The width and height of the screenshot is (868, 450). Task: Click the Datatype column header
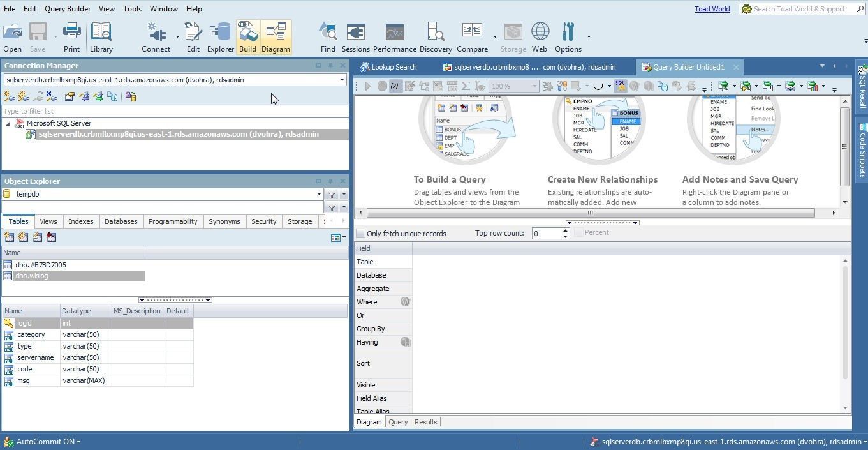pos(85,311)
